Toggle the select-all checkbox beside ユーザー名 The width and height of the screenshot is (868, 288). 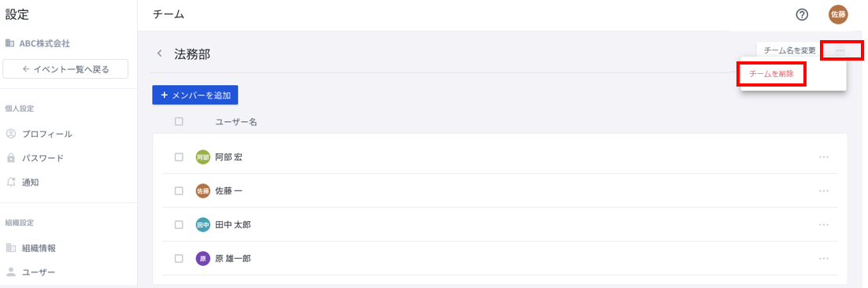[179, 122]
